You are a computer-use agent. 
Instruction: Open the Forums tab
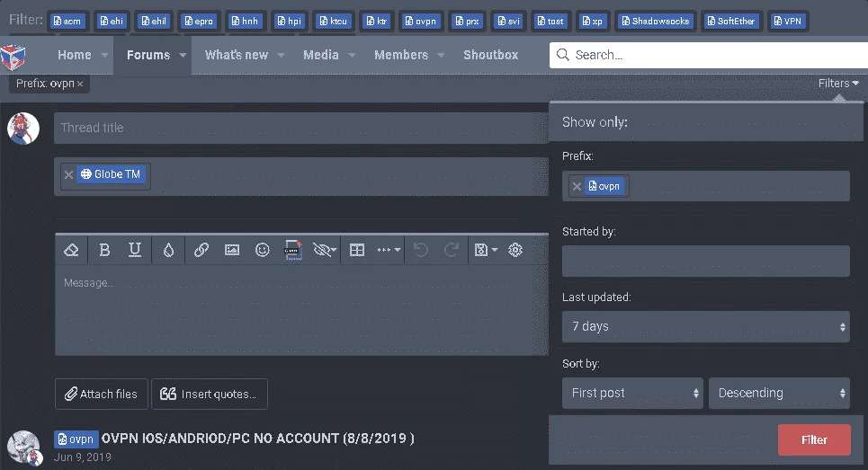click(x=148, y=56)
